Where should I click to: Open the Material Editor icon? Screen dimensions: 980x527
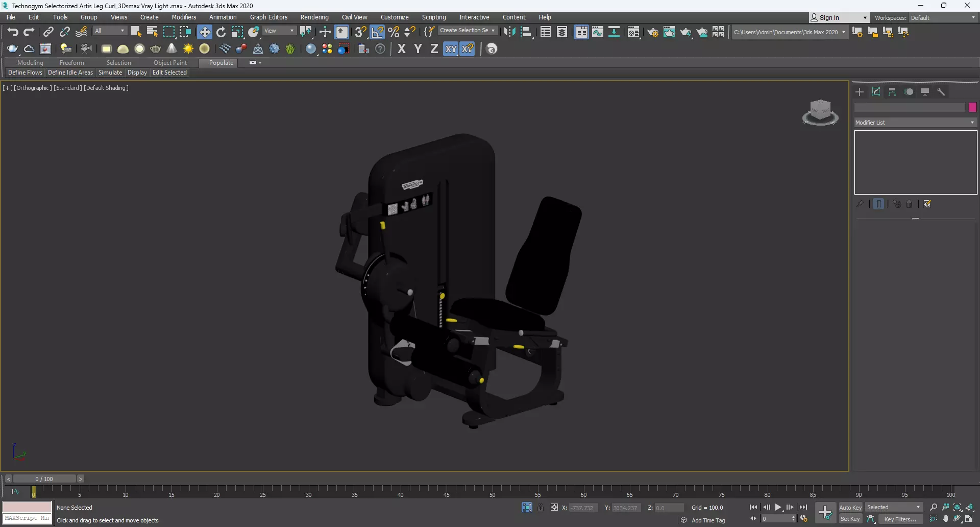[x=633, y=32]
